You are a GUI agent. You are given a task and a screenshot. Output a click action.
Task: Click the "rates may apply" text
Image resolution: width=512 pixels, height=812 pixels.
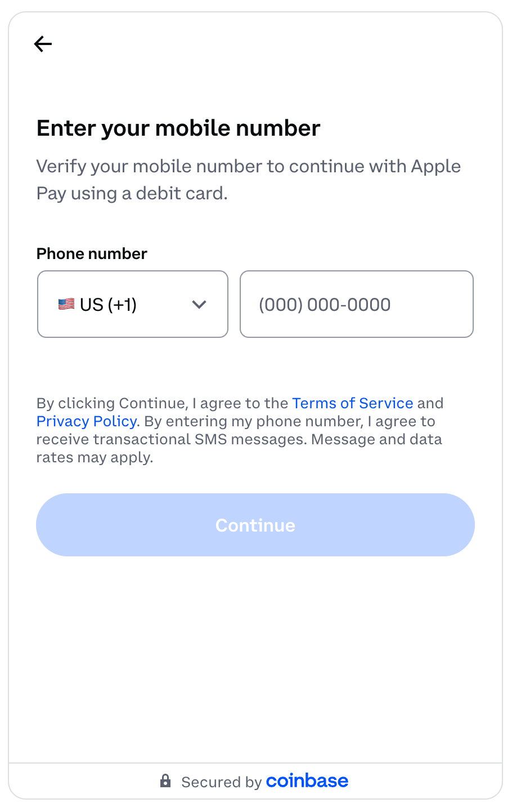click(95, 457)
